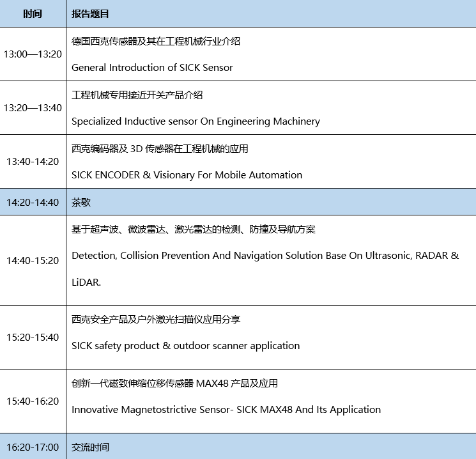Viewport: 476px width, 459px height.
Task: Click the 报告题目 column header
Action: click(89, 13)
